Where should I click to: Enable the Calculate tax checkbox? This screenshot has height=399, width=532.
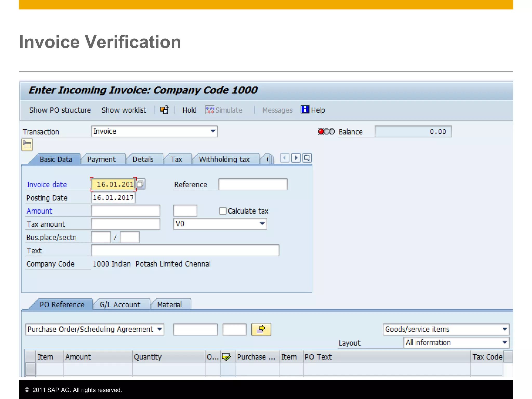tap(223, 211)
